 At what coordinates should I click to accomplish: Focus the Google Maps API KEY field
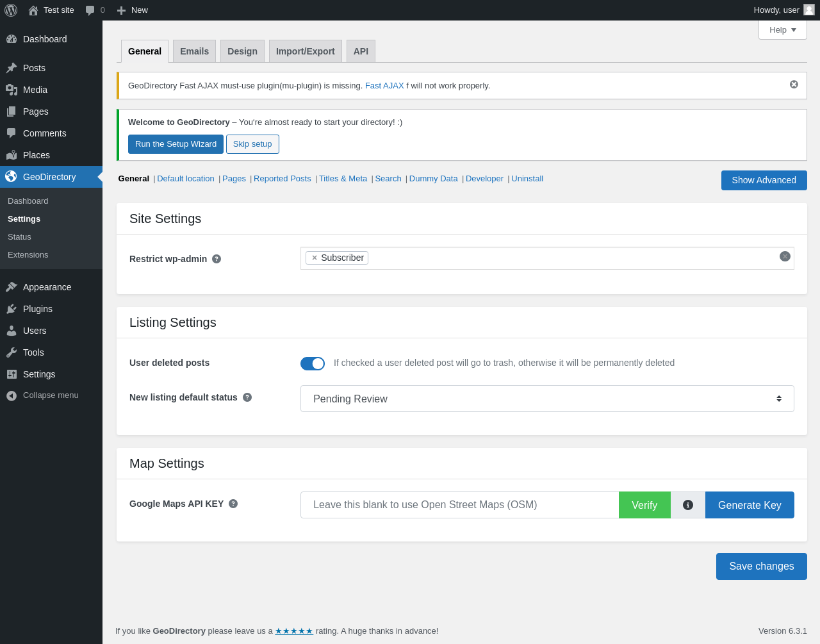459,505
